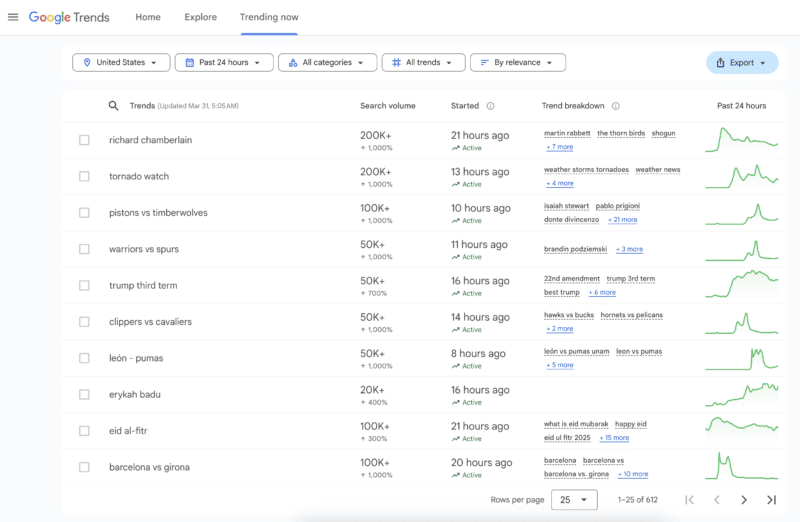
Task: Click the martin rabbett breakdown term
Action: [567, 133]
